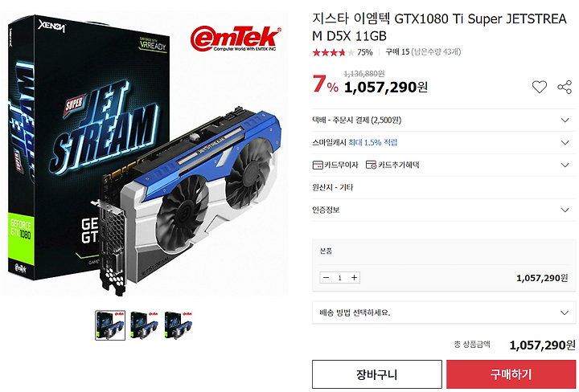Select the third product thumbnail
This screenshot has height=392, width=579.
179,325
